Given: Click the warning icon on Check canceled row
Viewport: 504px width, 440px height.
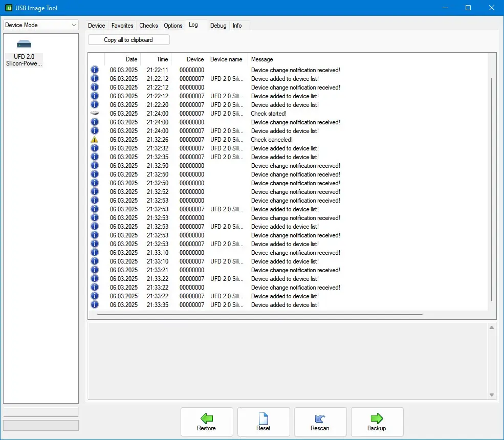Looking at the screenshot, I should 95,140.
